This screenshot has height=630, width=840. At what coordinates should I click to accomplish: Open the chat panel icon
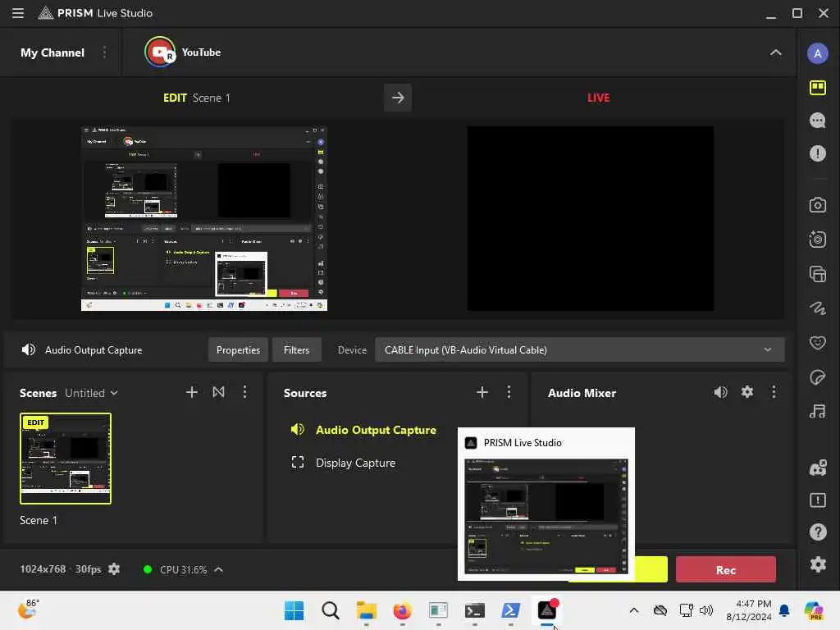[817, 121]
